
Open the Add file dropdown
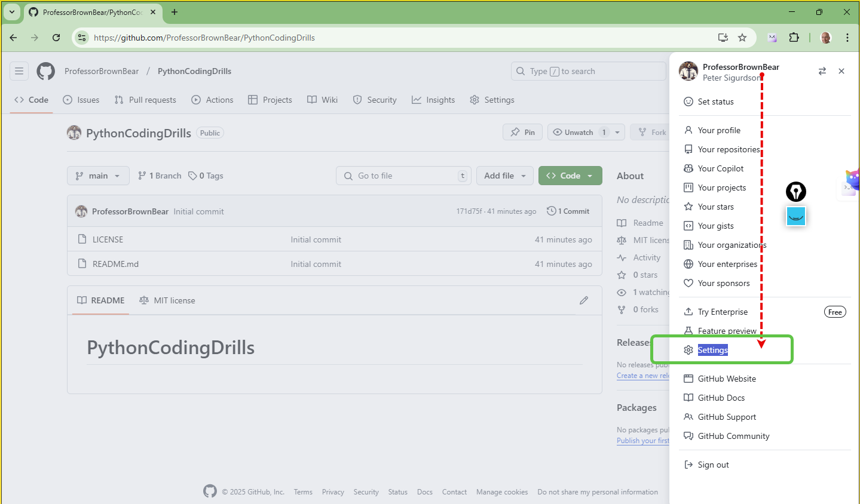(x=505, y=176)
